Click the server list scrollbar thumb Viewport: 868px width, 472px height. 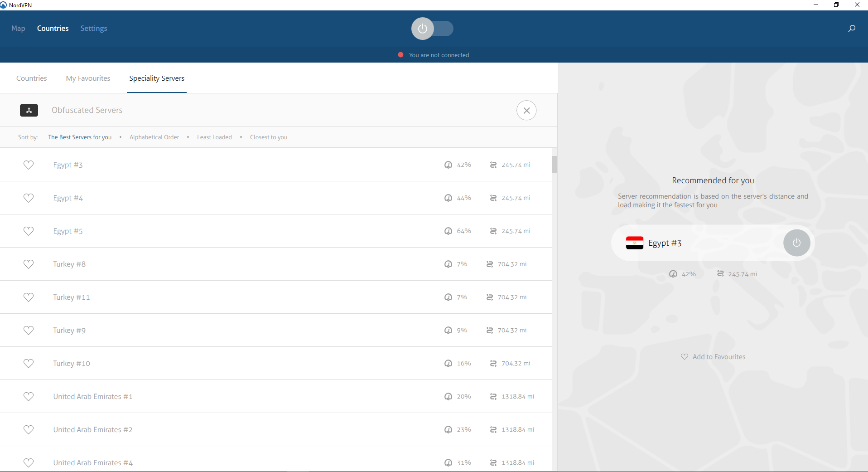(555, 165)
